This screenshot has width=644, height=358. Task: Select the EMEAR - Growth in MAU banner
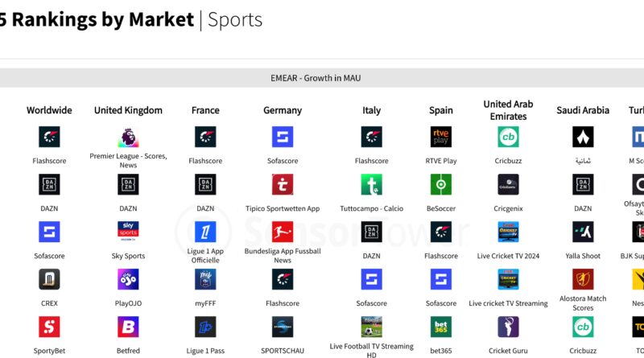click(322, 78)
